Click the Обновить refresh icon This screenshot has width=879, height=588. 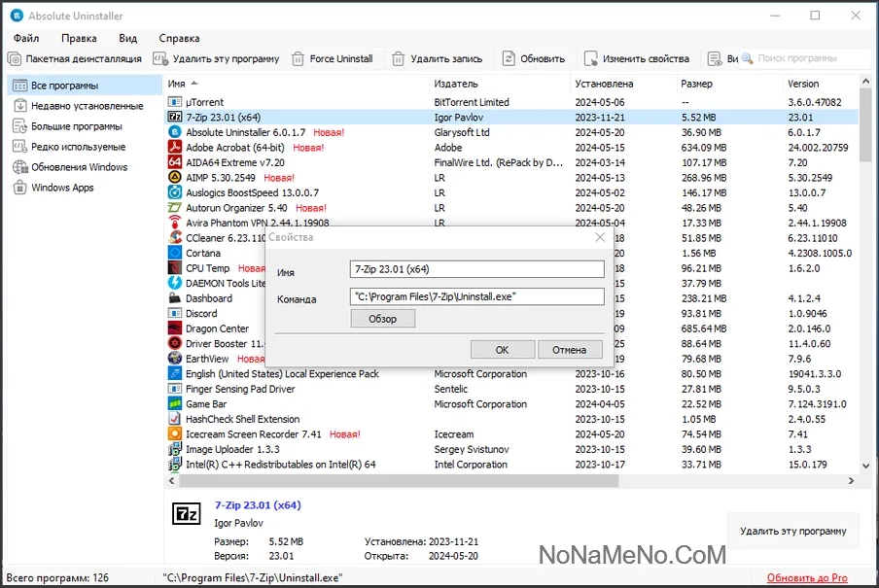tap(509, 59)
